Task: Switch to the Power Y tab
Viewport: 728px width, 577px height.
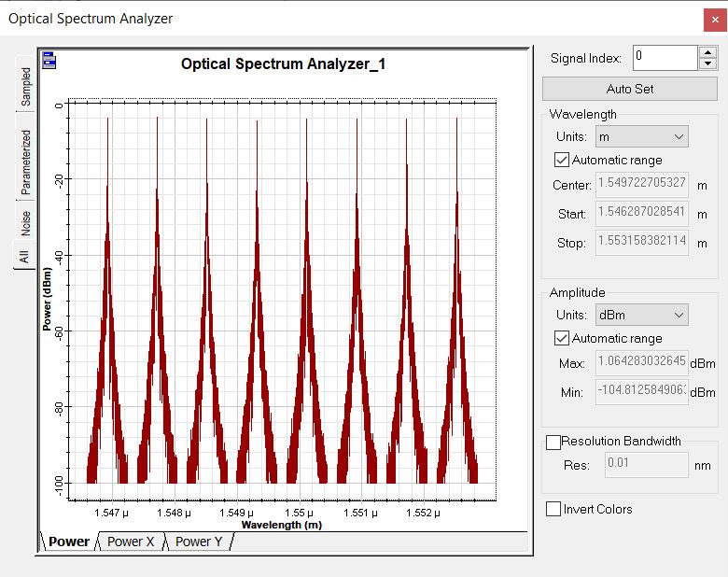Action: point(199,542)
